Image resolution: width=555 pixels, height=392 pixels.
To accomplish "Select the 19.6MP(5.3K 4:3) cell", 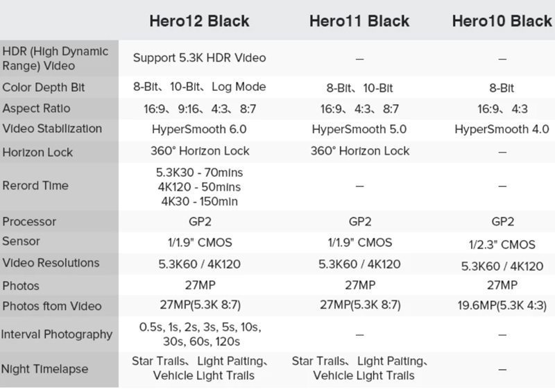I will (502, 305).
